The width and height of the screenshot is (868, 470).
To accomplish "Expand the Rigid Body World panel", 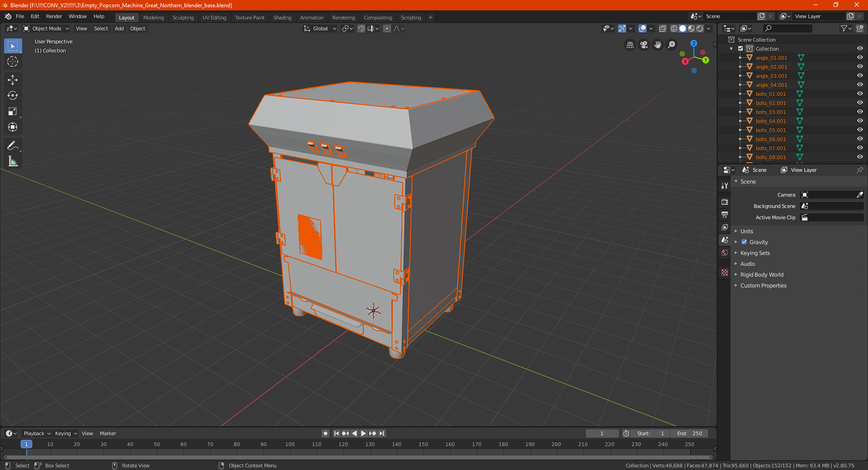I will tap(762, 274).
